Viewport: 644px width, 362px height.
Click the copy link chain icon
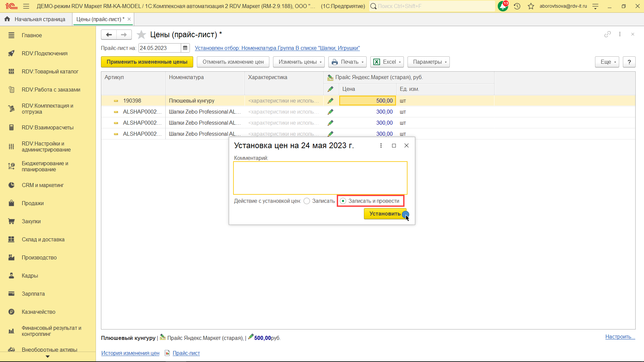pyautogui.click(x=607, y=34)
